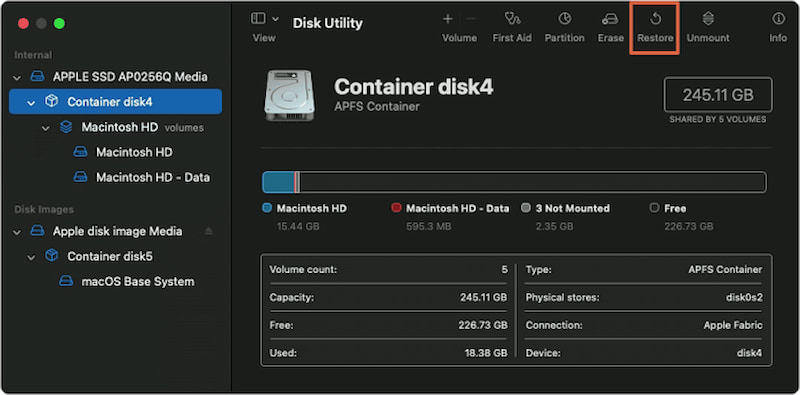Click the Macintosh HD - Data drive icon
800x395 pixels.
coord(80,177)
